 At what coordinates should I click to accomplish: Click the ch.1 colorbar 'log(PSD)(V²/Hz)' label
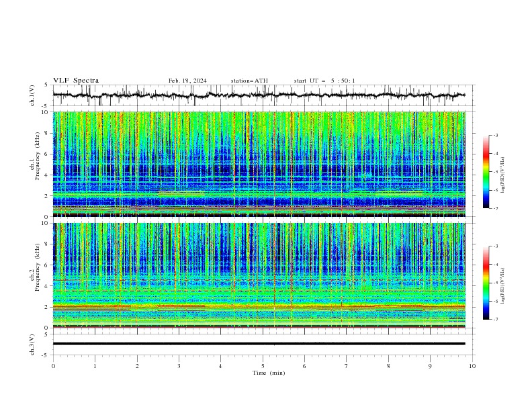pos(503,175)
